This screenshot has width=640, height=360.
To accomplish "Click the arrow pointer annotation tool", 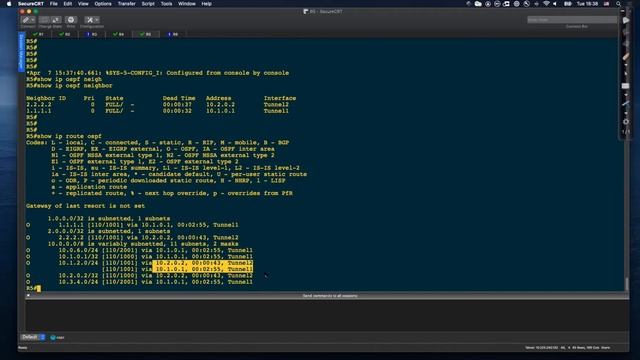I will (x=626, y=73).
